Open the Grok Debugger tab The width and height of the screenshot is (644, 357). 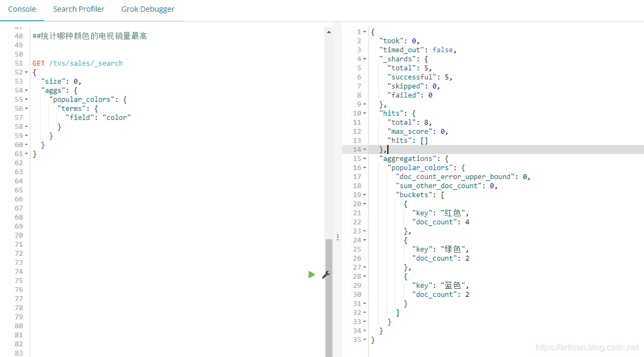click(x=148, y=9)
